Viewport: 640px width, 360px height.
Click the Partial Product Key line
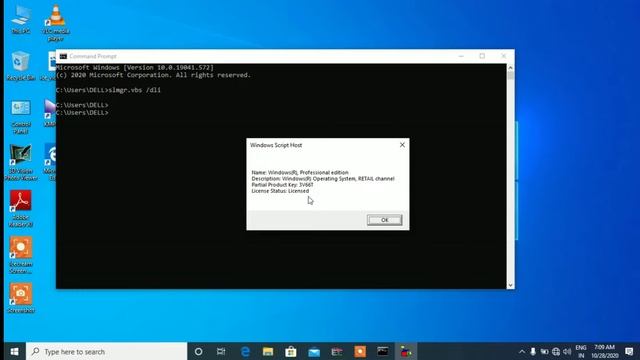(x=282, y=185)
